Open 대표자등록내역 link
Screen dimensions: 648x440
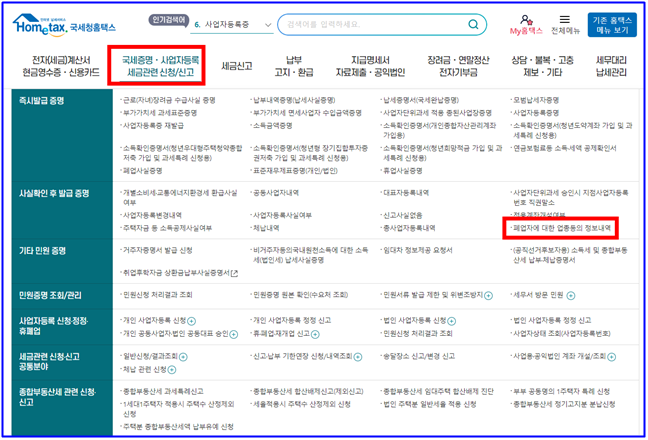click(x=406, y=193)
